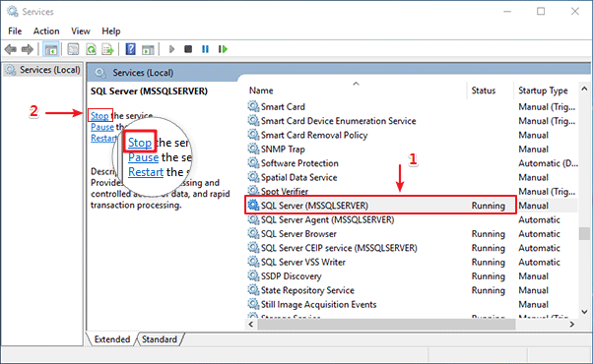
Task: Click the vertical scrollbar down arrow
Action: pos(584,312)
